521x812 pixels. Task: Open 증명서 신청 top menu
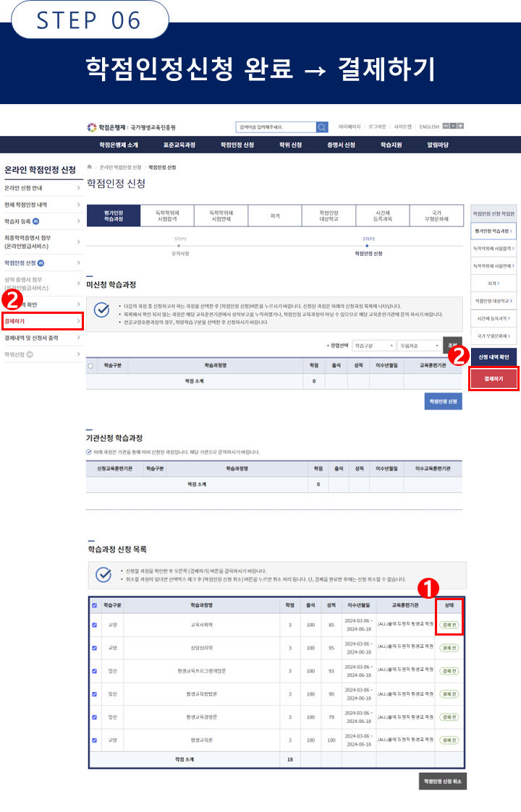(x=341, y=145)
